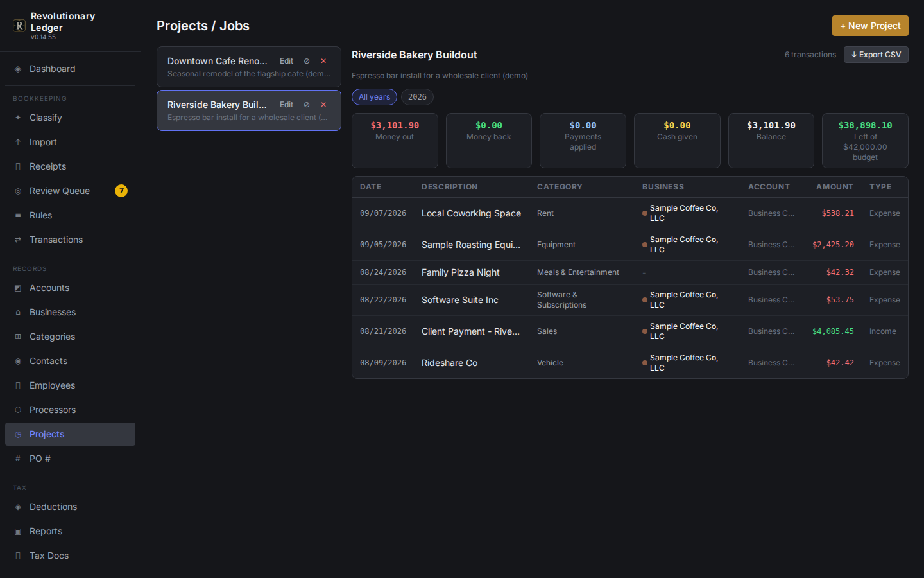Screen dimensions: 924x578
Task: Click the Contacts icon in the sidebar
Action: pyautogui.click(x=18, y=362)
